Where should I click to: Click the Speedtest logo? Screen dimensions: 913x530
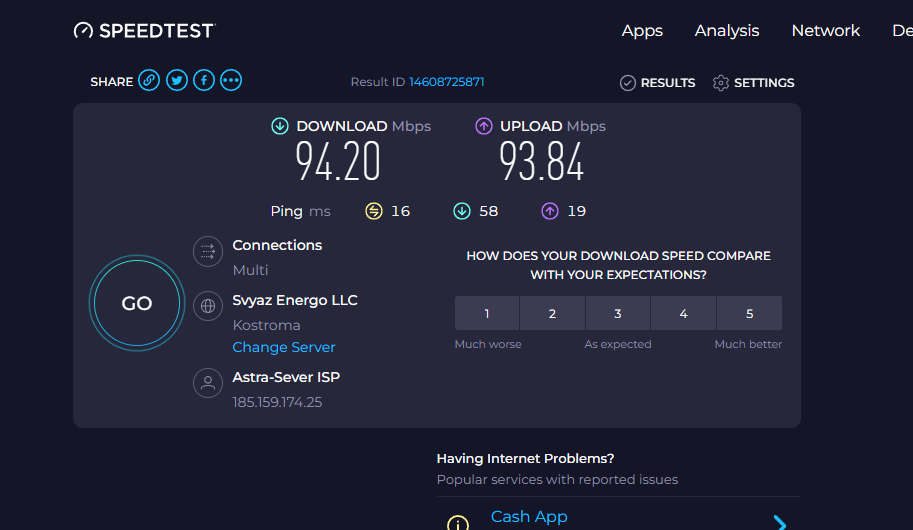[144, 30]
